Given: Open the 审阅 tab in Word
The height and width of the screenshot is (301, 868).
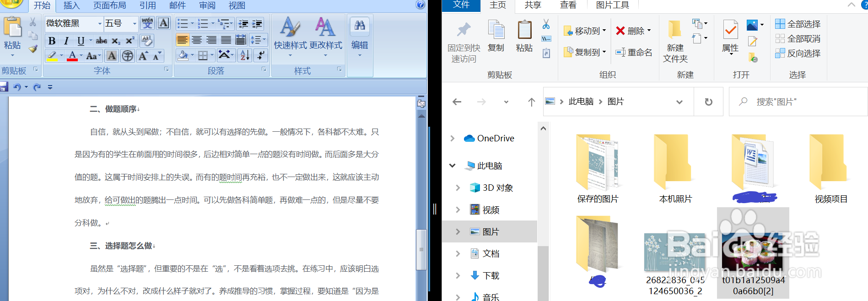Looking at the screenshot, I should tap(207, 5).
